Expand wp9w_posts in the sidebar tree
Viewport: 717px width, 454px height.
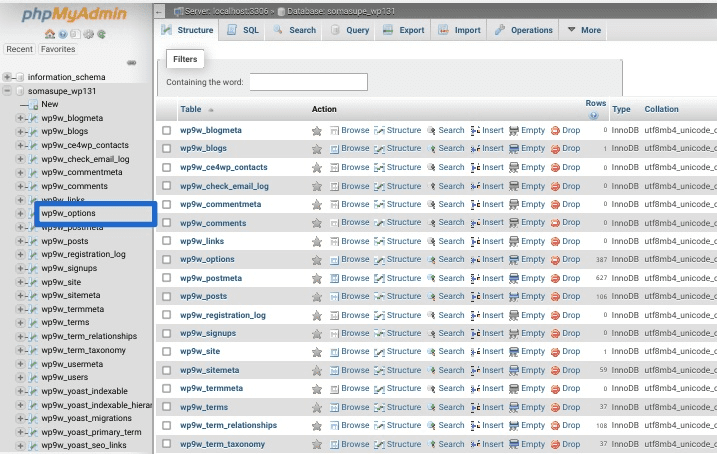pos(20,241)
